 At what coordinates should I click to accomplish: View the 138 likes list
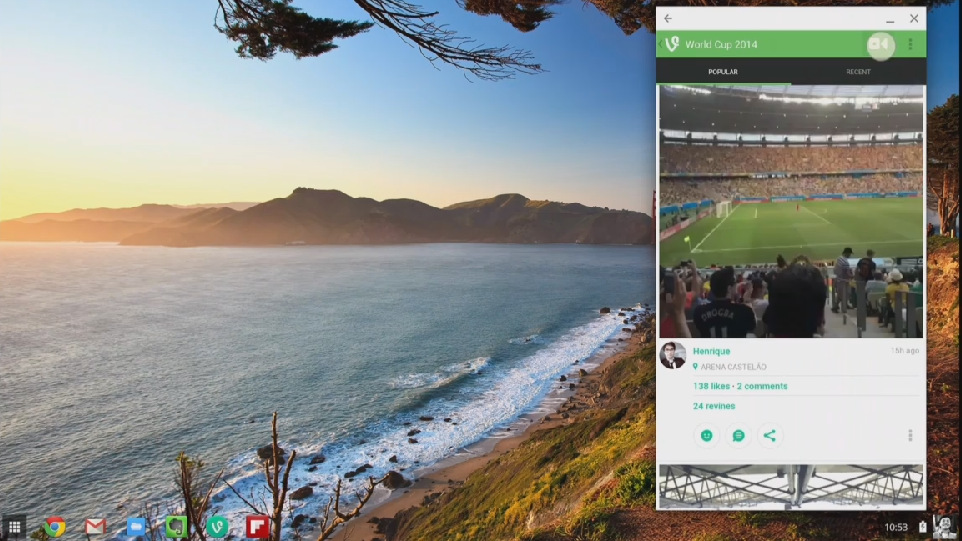pos(711,386)
